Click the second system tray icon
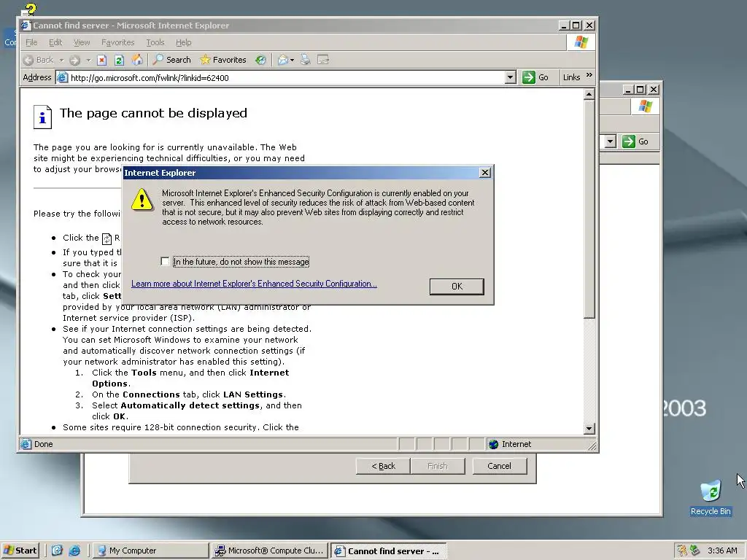The height and width of the screenshot is (560, 747). (695, 551)
